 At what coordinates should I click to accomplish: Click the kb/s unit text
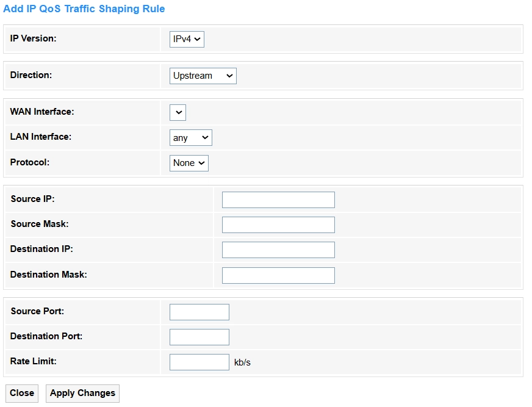pos(242,362)
